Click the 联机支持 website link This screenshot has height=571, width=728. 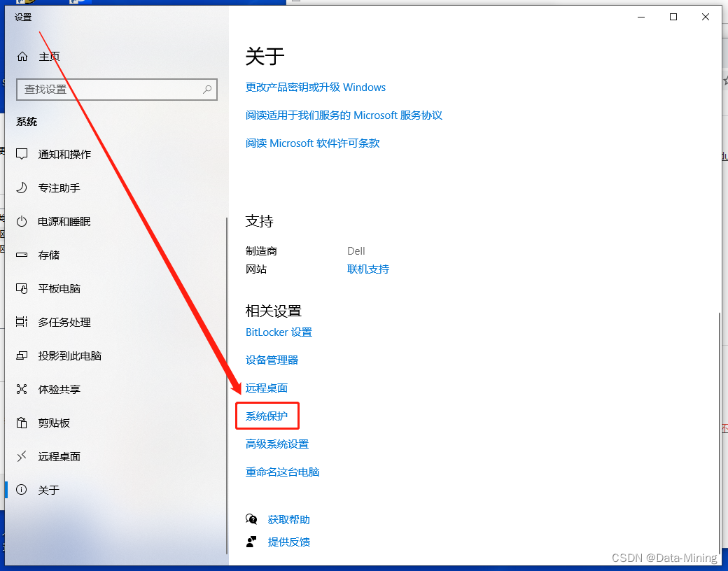click(x=368, y=269)
